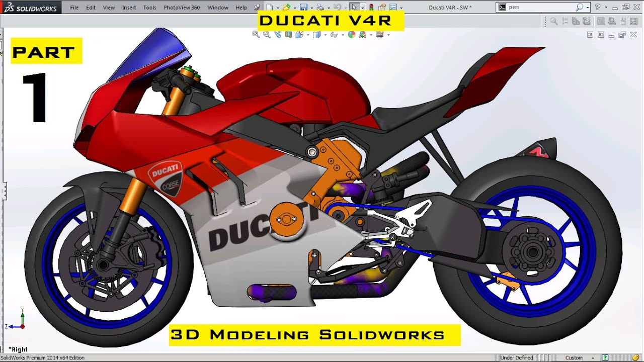
Task: Expand the Undo dropdown arrow
Action: click(x=346, y=8)
